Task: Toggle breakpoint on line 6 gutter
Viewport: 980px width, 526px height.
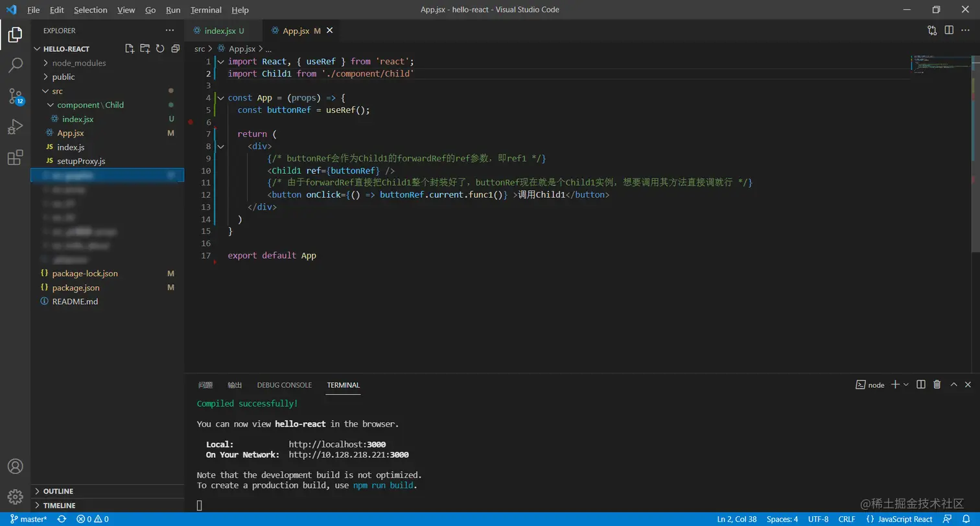Action: (191, 122)
